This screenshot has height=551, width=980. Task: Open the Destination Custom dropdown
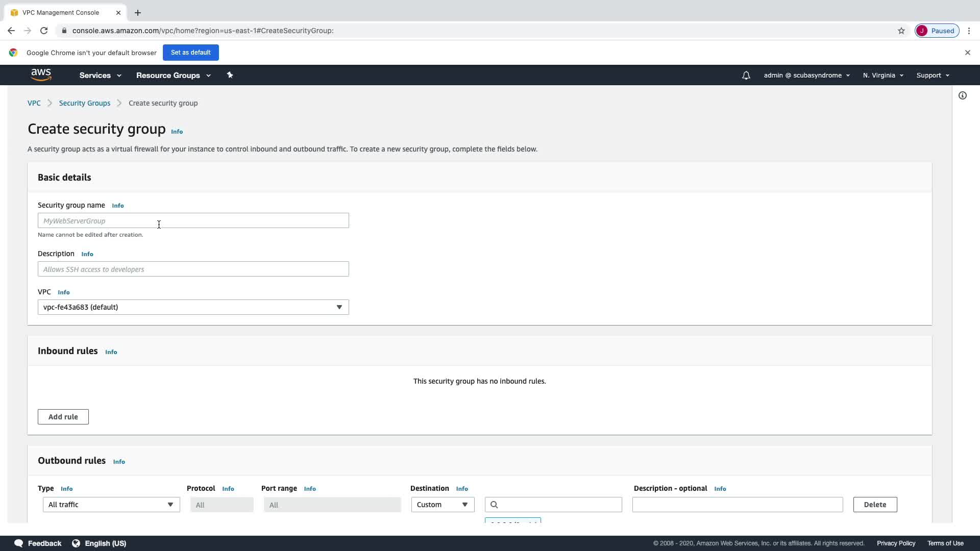coord(442,505)
